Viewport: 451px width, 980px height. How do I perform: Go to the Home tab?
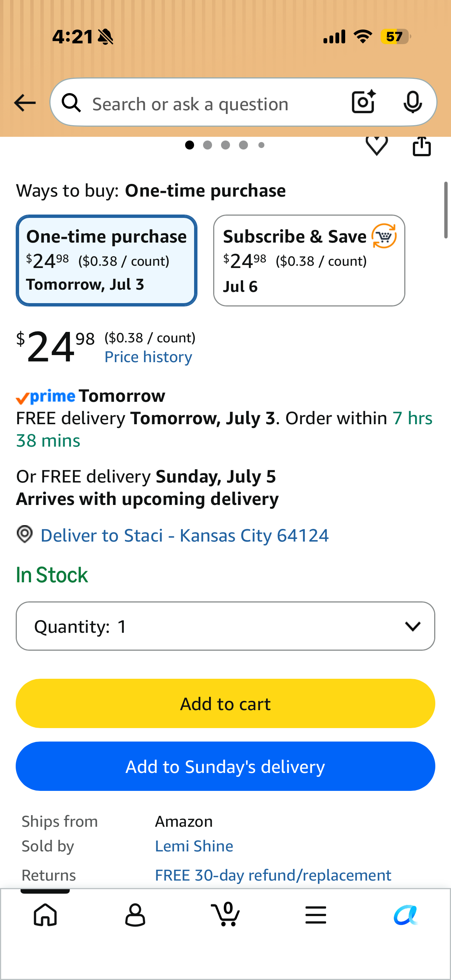click(45, 914)
